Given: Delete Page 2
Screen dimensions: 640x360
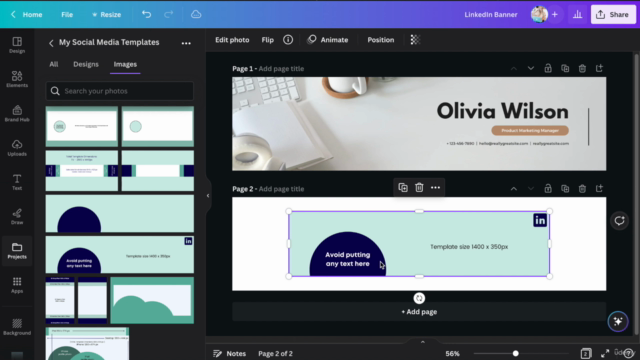Looking at the screenshot, I should 582,189.
